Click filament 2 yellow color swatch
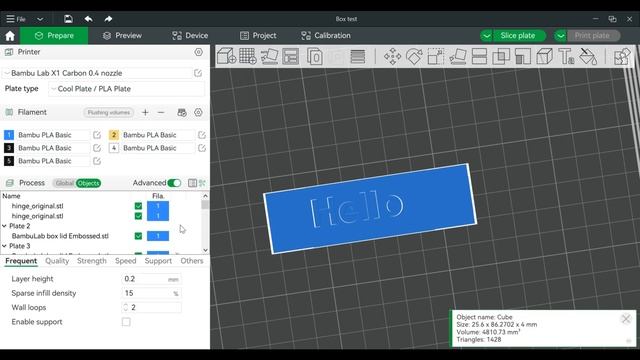The image size is (640, 360). click(114, 135)
